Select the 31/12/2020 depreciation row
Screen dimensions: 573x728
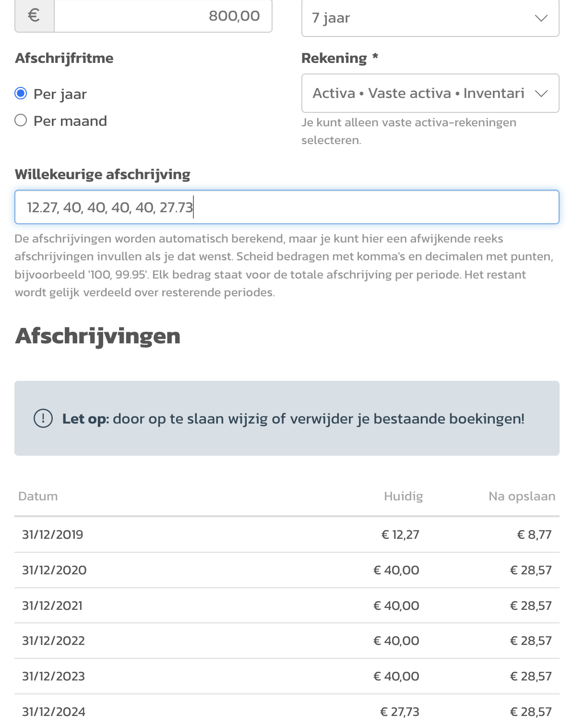(287, 570)
